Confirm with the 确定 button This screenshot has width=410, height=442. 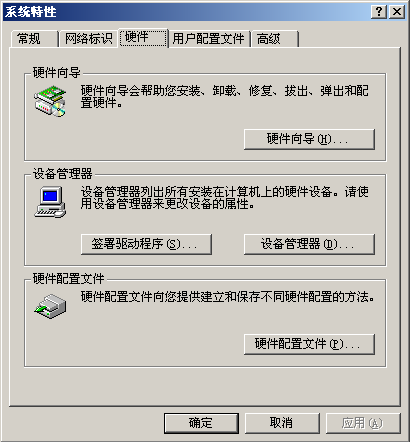tap(201, 423)
